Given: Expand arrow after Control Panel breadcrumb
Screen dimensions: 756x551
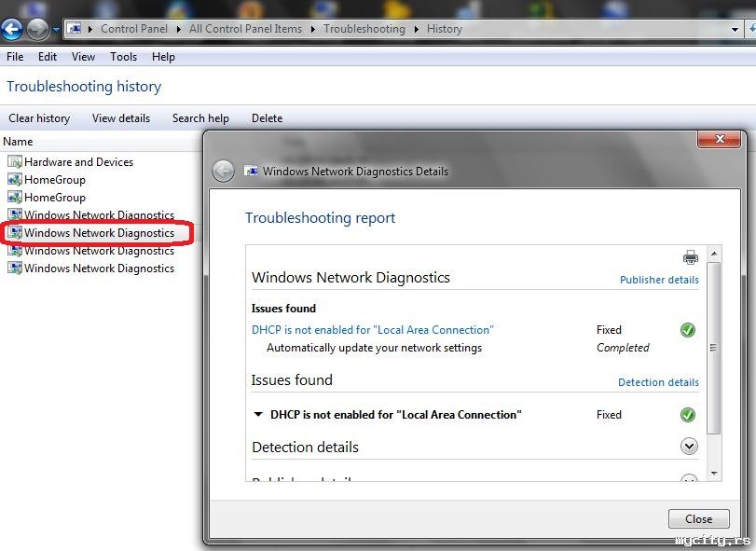Looking at the screenshot, I should tap(178, 30).
